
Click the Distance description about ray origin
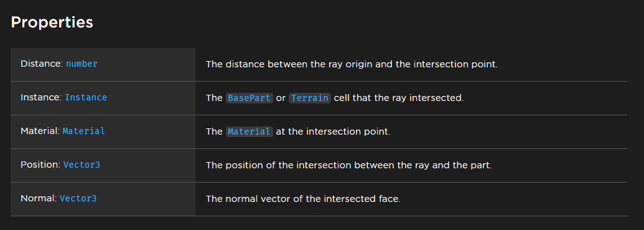(352, 65)
